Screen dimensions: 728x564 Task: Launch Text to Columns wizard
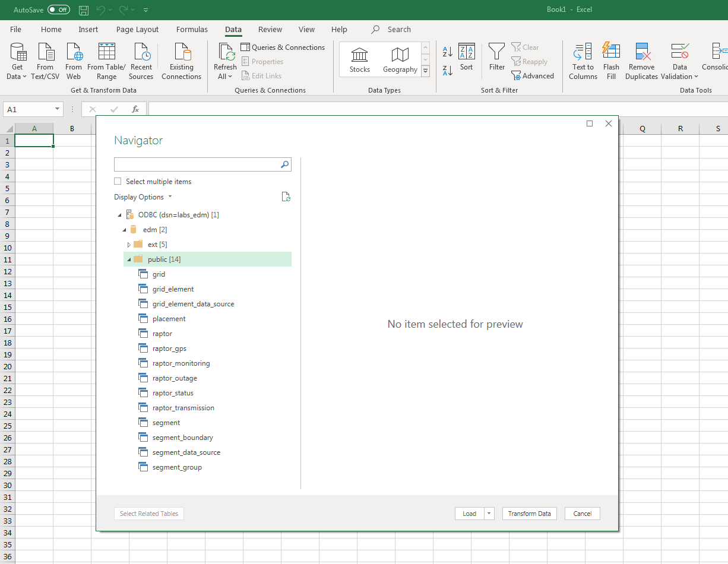pos(583,61)
